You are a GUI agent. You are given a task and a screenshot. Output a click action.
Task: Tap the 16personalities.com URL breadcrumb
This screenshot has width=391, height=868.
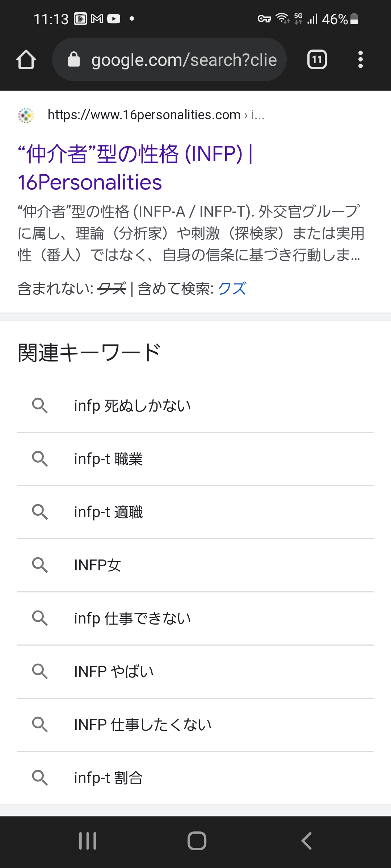[156, 115]
